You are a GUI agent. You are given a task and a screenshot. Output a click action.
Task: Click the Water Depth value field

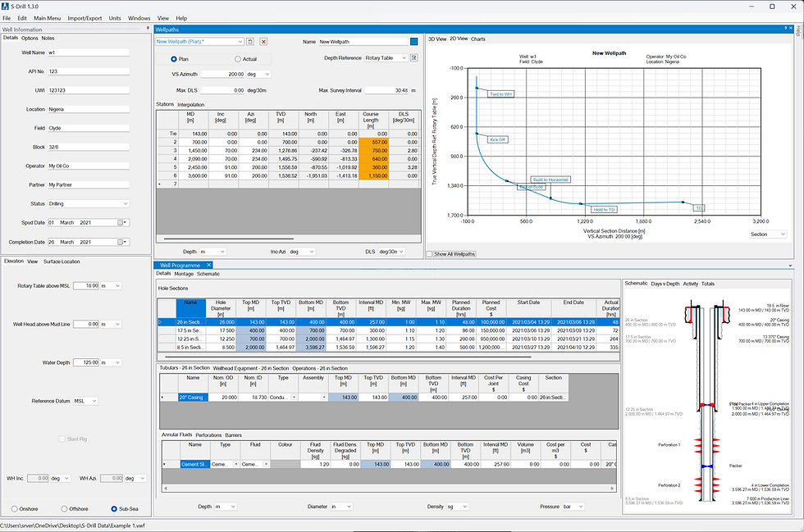coord(85,363)
